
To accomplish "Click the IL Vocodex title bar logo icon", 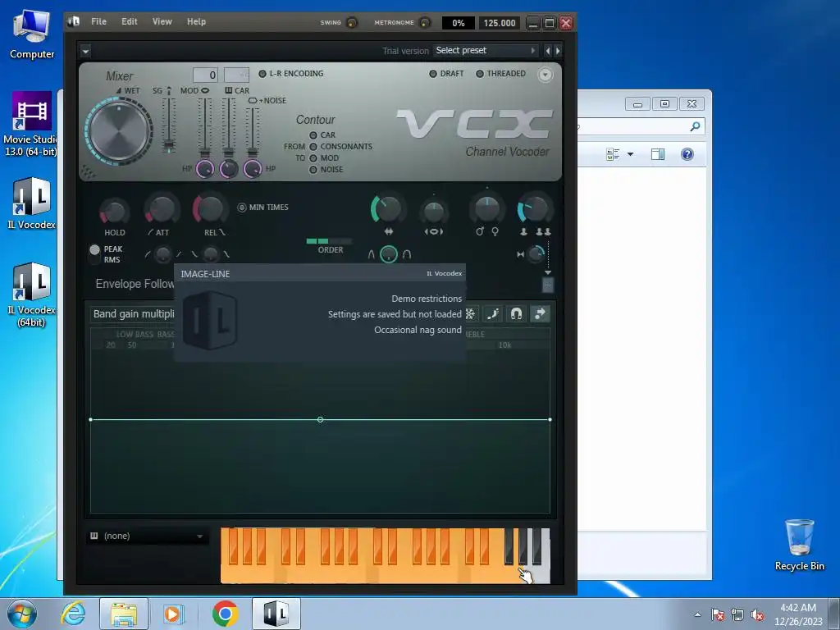I will pos(74,21).
